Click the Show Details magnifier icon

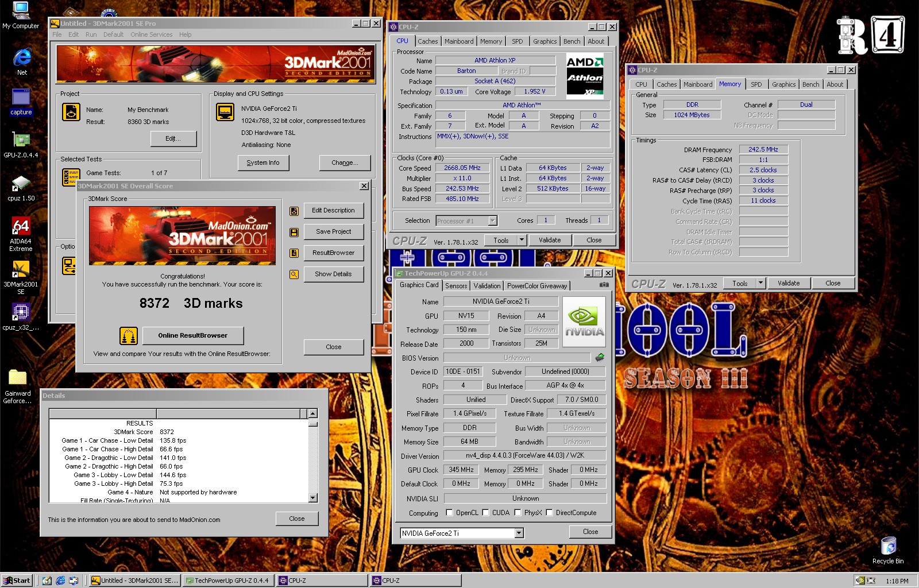click(294, 274)
